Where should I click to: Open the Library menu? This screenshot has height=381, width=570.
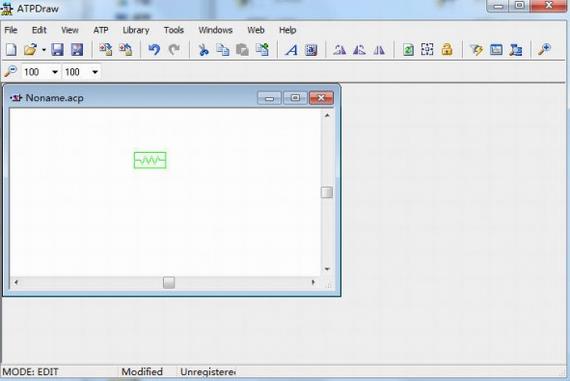coord(136,30)
